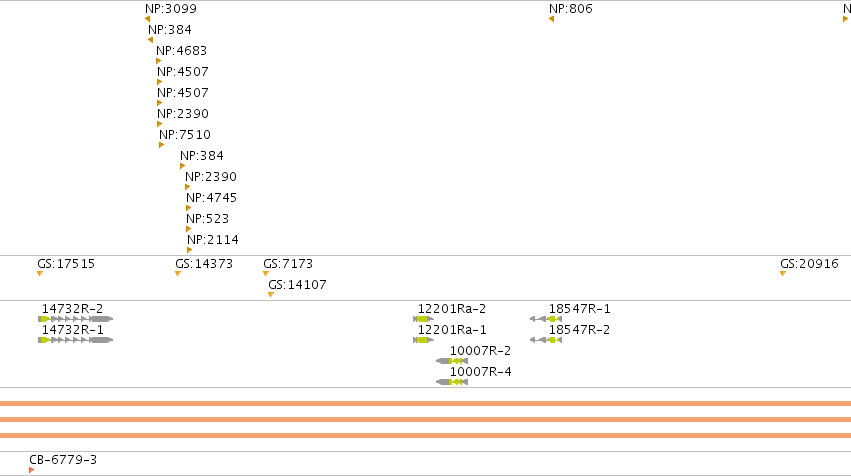
Task: Select the down-triangle marker under GS:14107
Action: [271, 295]
